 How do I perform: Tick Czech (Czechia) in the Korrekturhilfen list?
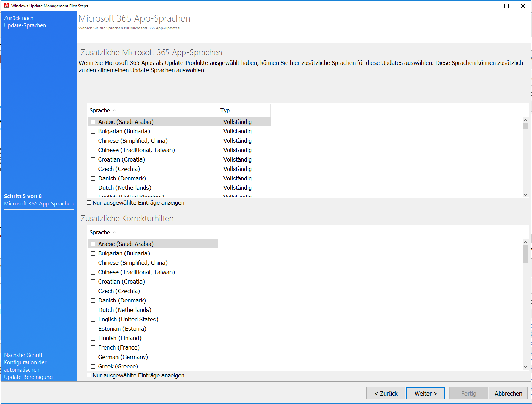coord(93,291)
